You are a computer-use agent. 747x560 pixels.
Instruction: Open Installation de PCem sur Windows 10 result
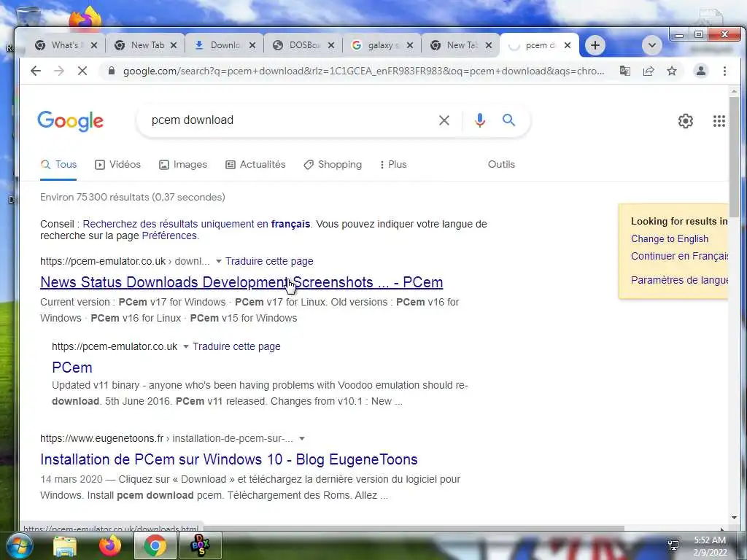click(x=228, y=459)
